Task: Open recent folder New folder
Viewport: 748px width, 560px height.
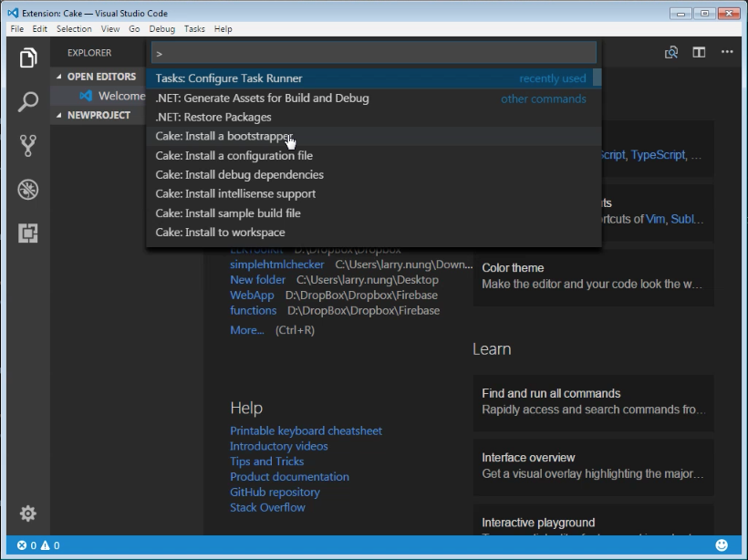Action: point(257,279)
